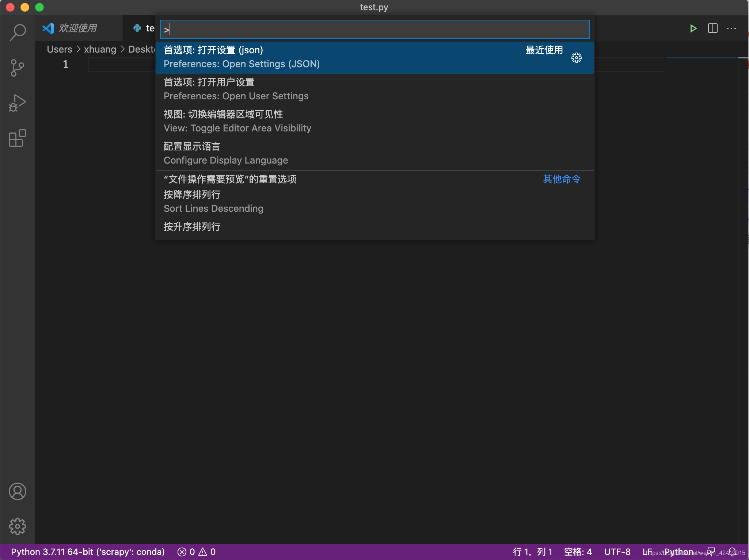Split the editor using the split icon
The width and height of the screenshot is (749, 560).
pos(712,28)
